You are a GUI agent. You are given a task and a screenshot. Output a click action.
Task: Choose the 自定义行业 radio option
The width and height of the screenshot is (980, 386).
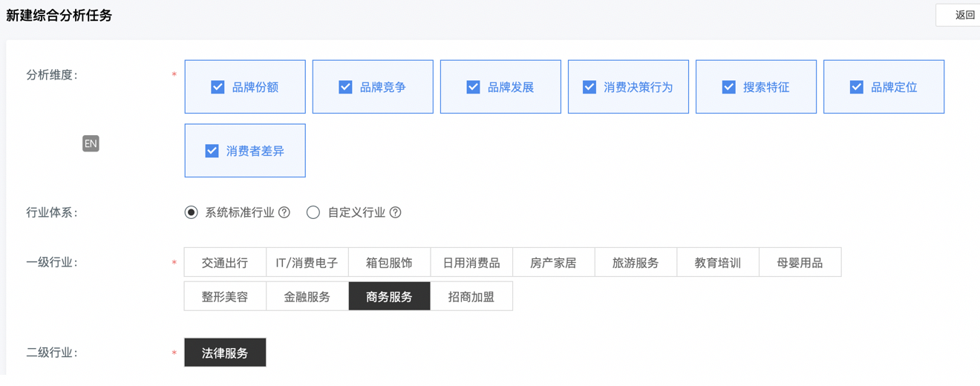tap(313, 212)
